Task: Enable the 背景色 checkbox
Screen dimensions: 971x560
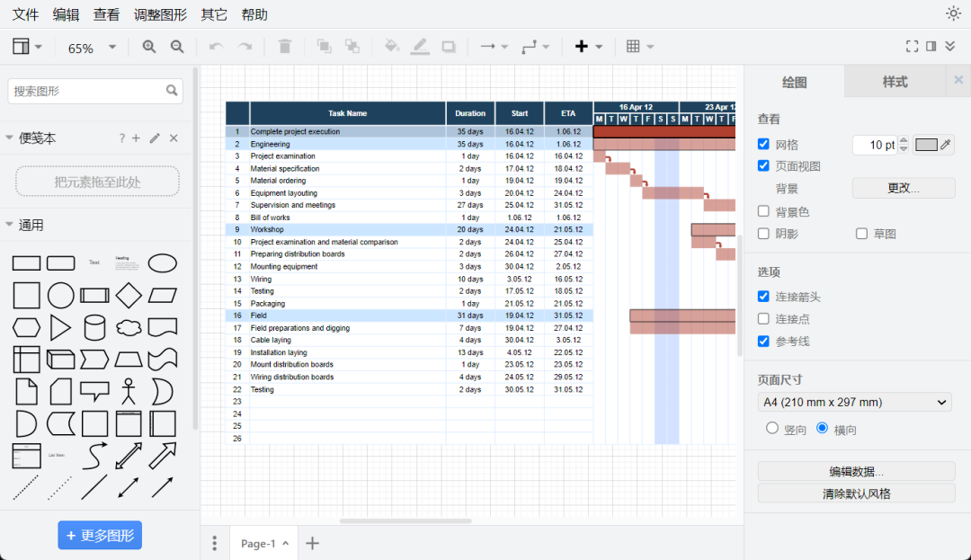Action: click(x=763, y=211)
